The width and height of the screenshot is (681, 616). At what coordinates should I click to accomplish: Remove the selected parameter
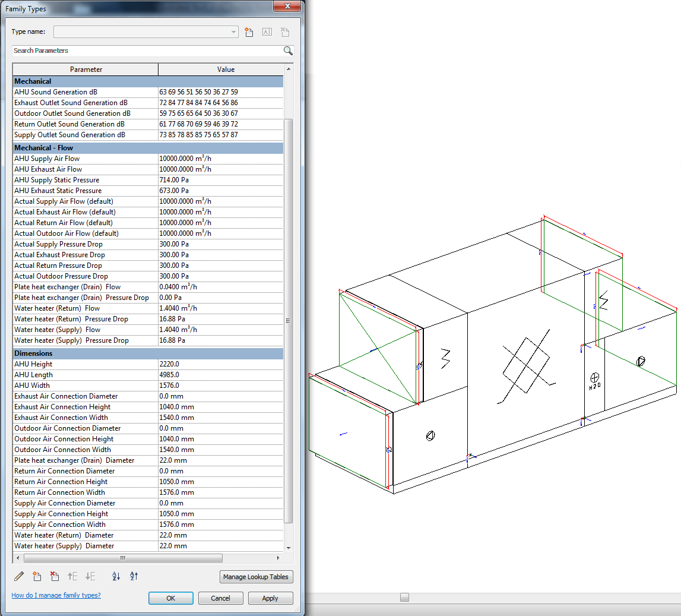(55, 576)
